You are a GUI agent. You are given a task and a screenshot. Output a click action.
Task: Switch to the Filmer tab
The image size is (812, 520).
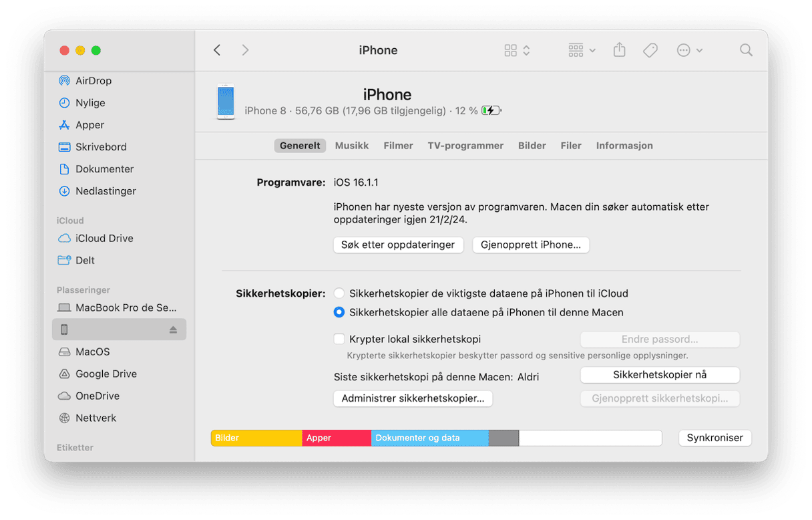[398, 146]
